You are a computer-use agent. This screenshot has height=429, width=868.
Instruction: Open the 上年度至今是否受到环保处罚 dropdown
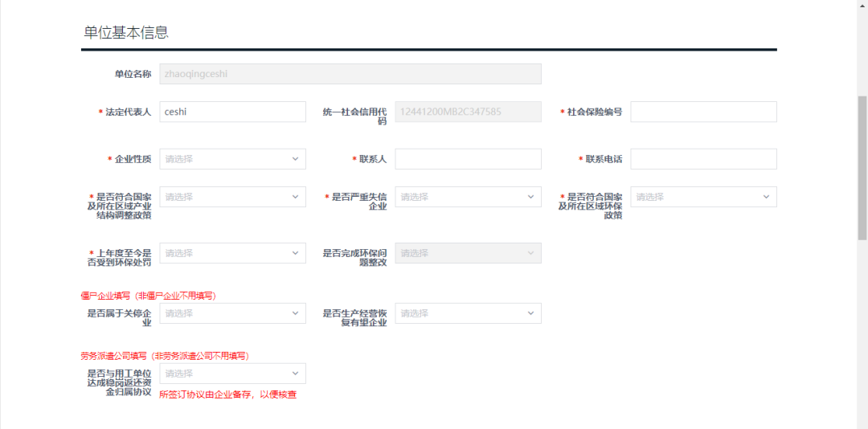[232, 253]
